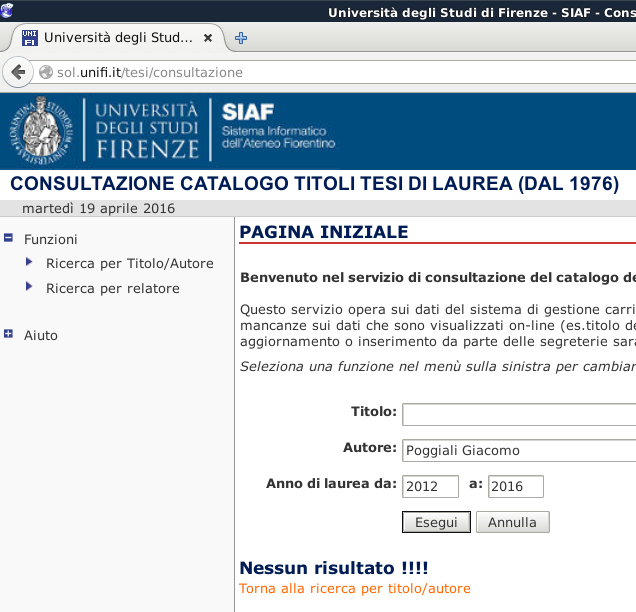Focus the Titolo text field
Screen dimensions: 636x612
click(518, 413)
